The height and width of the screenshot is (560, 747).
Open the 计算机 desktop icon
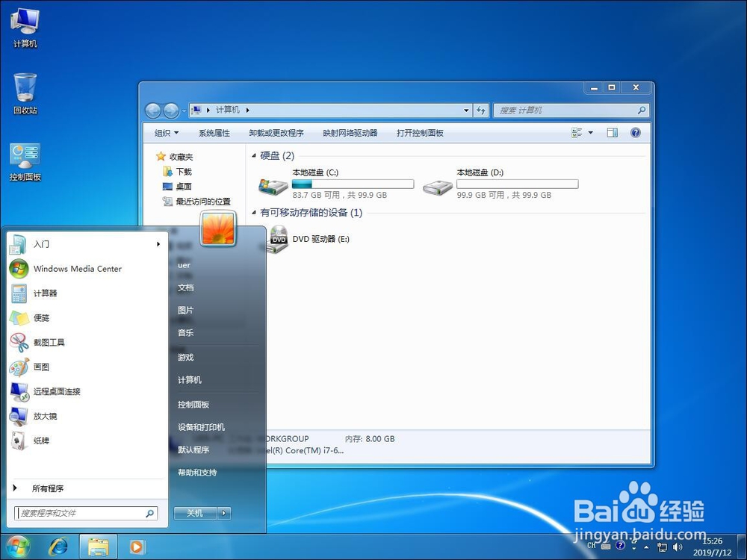(25, 28)
